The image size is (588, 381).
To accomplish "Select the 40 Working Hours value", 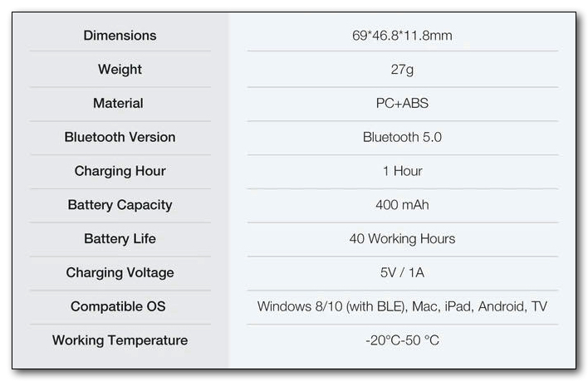I will coord(402,239).
